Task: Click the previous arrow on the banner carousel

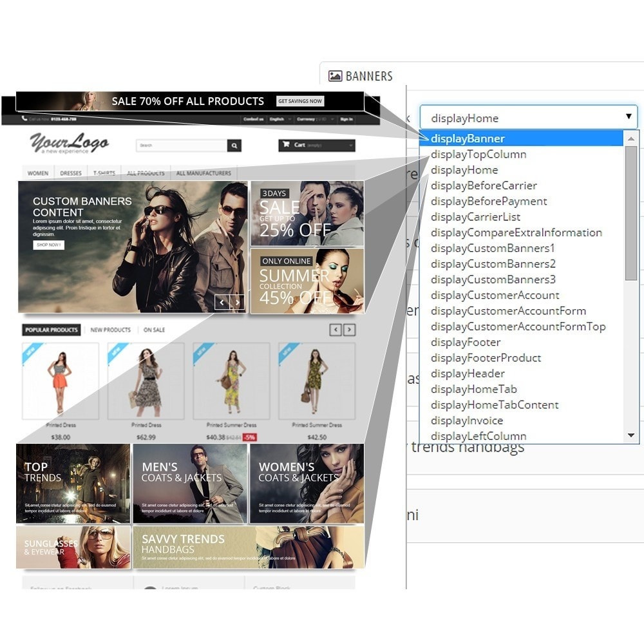Action: (x=222, y=303)
